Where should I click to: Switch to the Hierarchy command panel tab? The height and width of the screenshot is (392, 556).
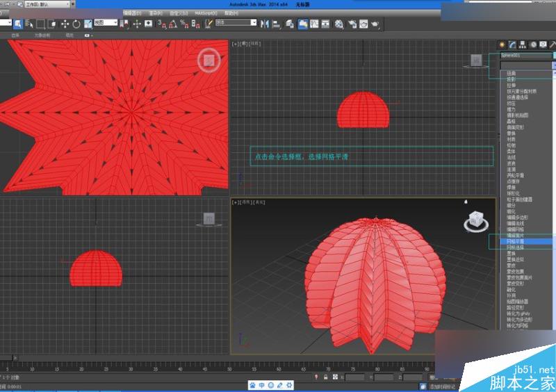pos(523,44)
